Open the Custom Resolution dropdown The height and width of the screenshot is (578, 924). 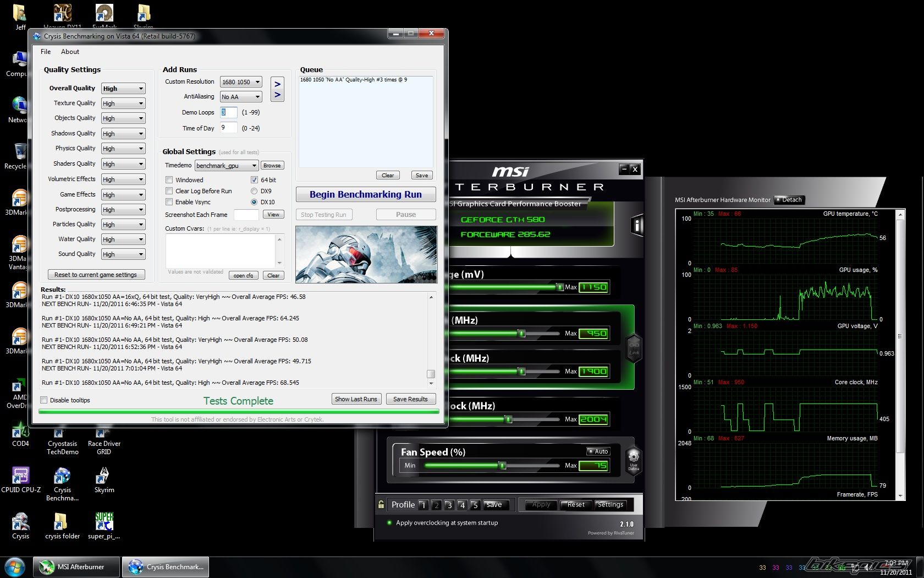[241, 82]
